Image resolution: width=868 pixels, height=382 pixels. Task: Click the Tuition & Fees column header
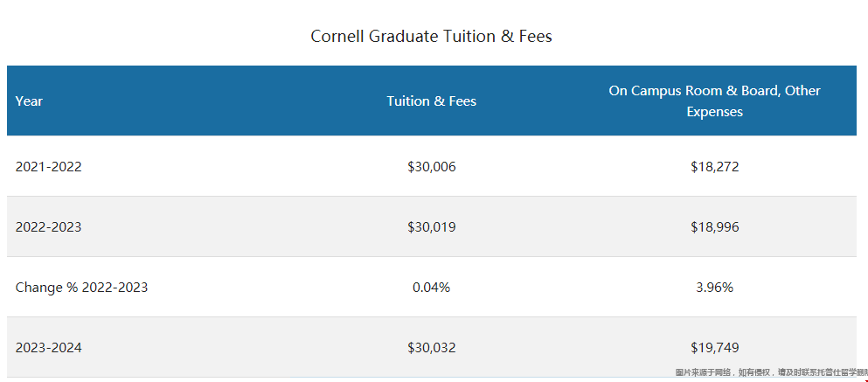pos(431,101)
